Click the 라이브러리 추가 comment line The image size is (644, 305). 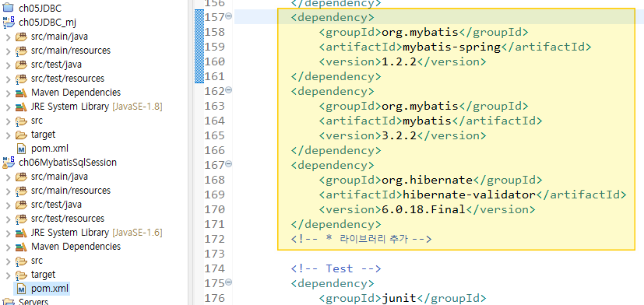click(361, 239)
